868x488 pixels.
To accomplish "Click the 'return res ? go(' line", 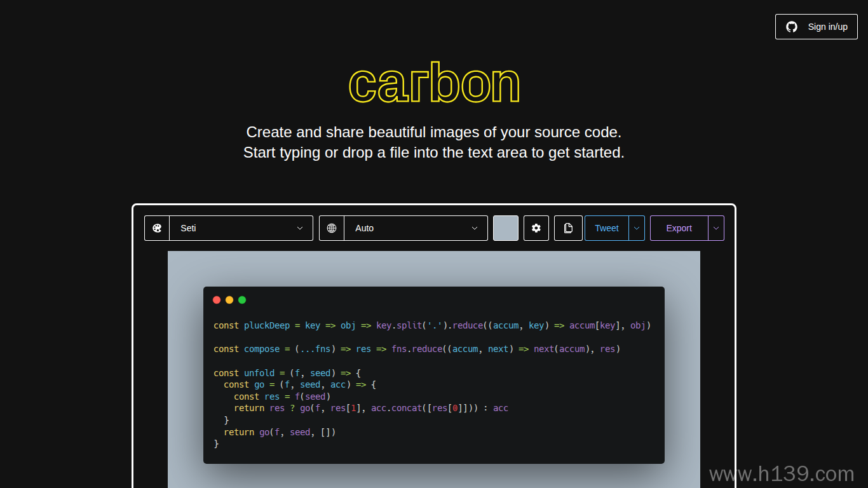I will [x=371, y=408].
